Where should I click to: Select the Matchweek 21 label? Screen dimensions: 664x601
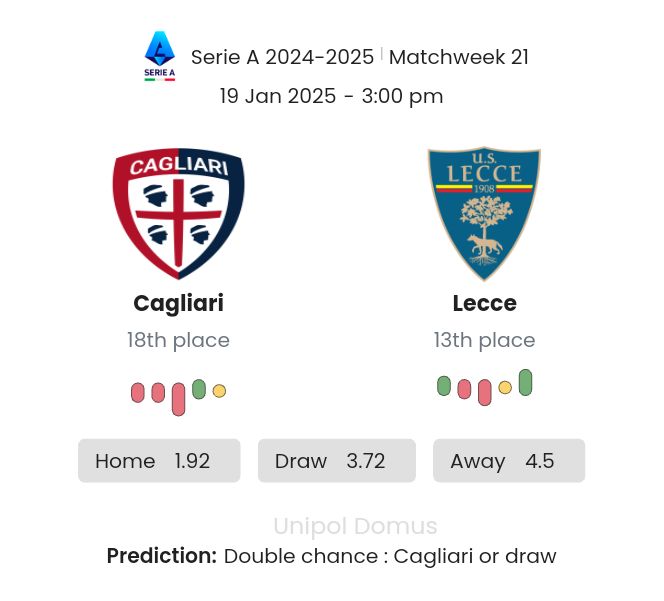(x=458, y=57)
